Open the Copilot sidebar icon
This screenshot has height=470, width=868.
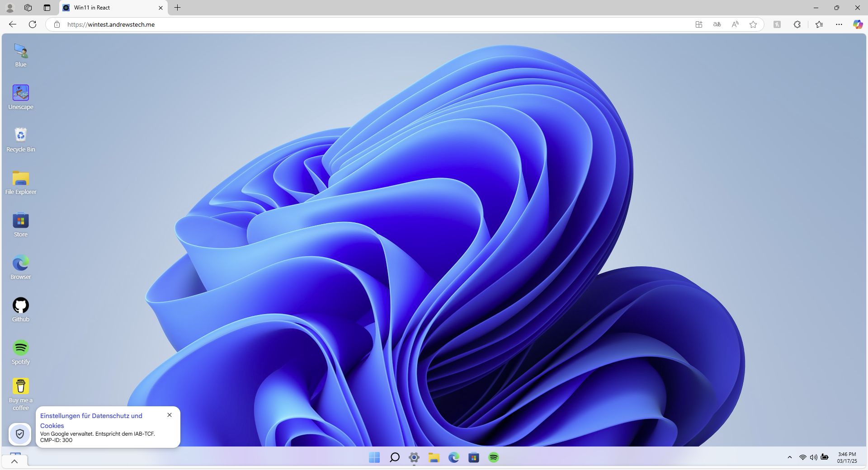[x=858, y=24]
